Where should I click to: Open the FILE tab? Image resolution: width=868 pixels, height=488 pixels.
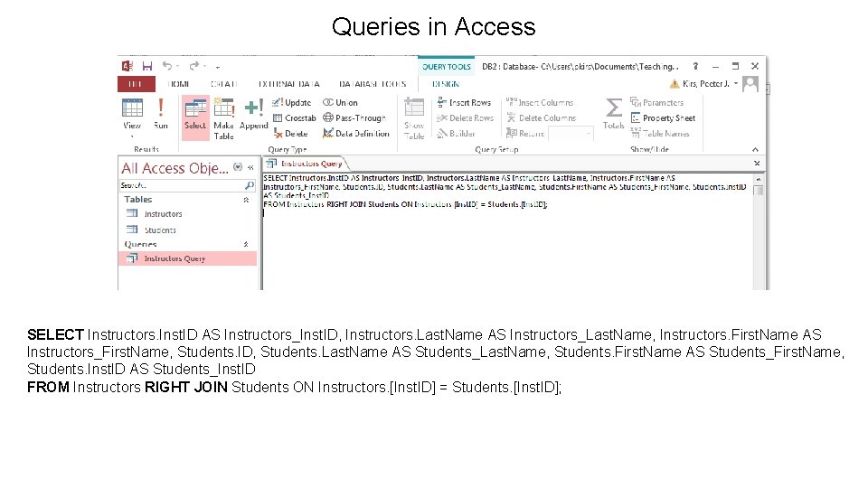[x=136, y=84]
